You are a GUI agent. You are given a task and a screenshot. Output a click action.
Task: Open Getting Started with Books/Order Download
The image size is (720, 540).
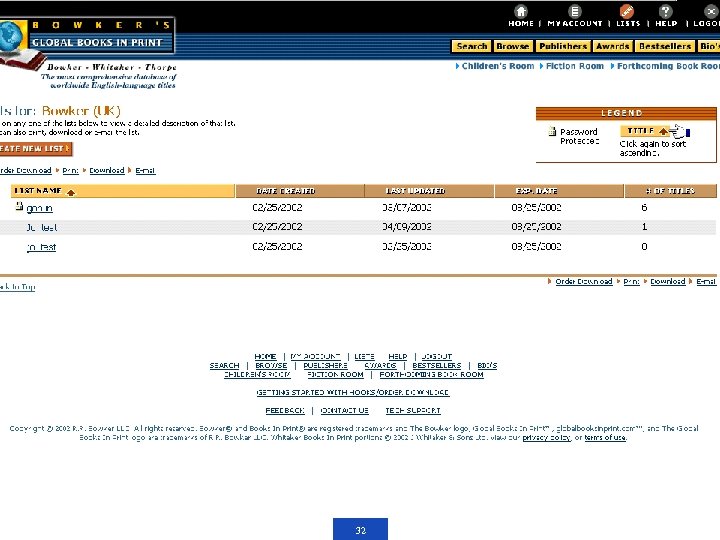pyautogui.click(x=353, y=393)
